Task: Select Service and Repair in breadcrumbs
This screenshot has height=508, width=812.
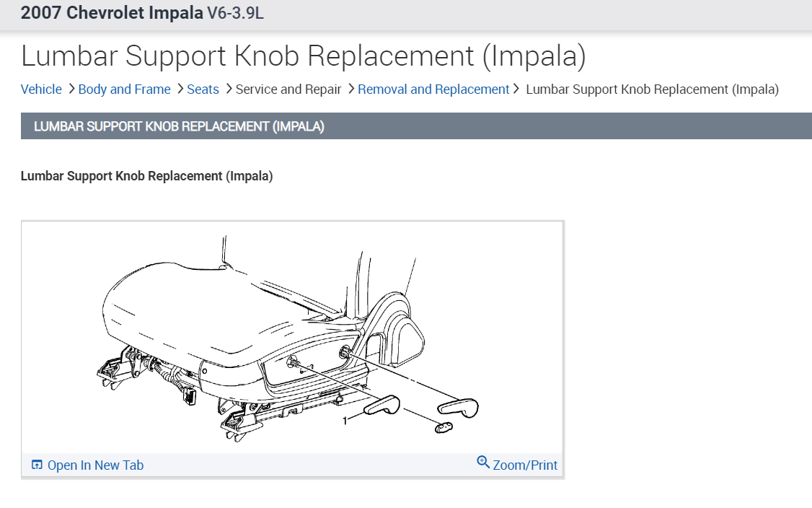Action: pos(288,89)
